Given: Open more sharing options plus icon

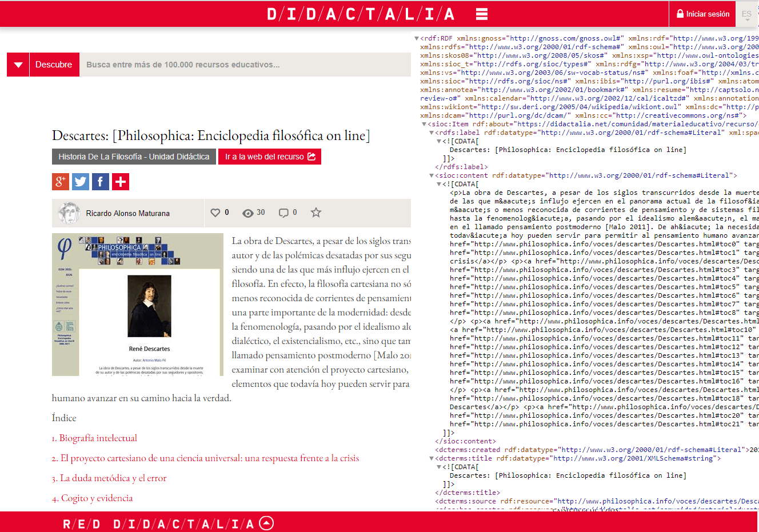Looking at the screenshot, I should click(x=121, y=182).
